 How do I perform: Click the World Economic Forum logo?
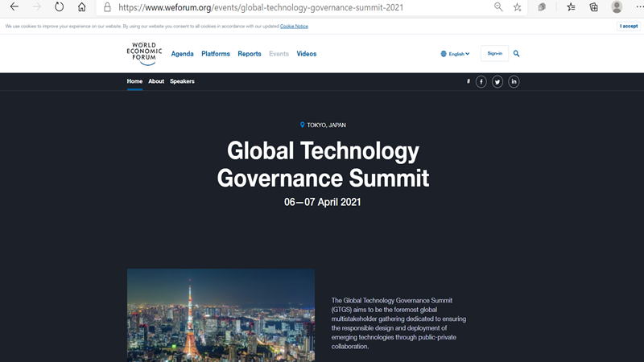(x=144, y=54)
